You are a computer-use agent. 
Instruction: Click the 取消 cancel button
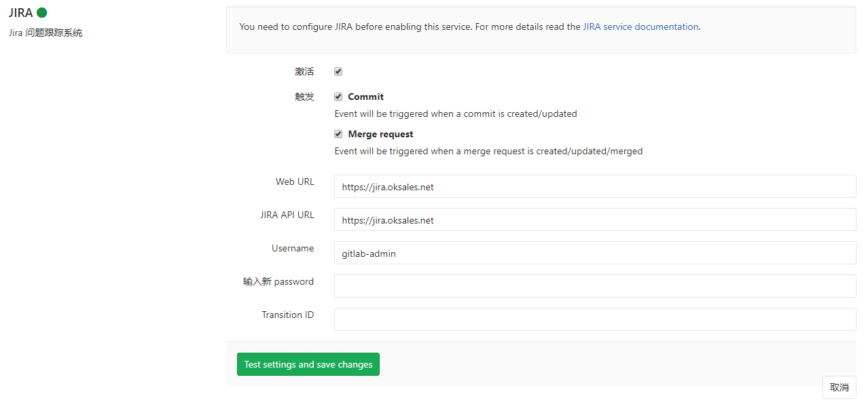(x=839, y=387)
